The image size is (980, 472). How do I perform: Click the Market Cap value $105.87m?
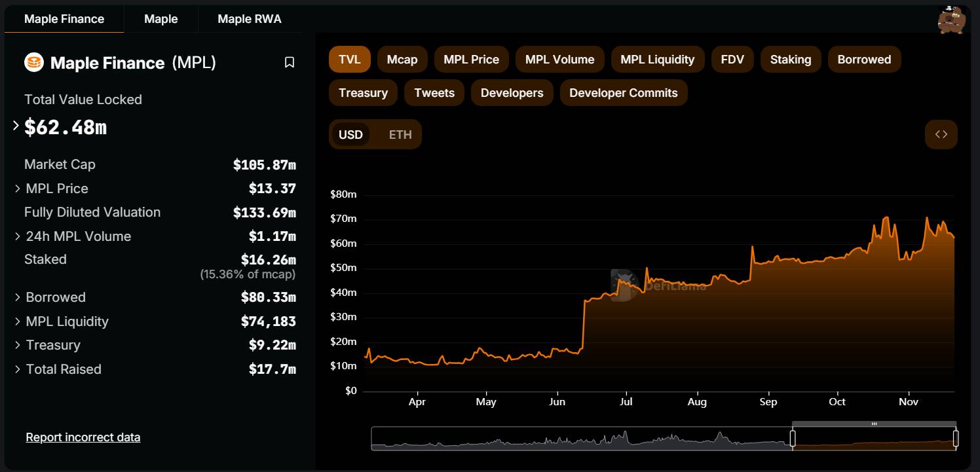pyautogui.click(x=265, y=165)
